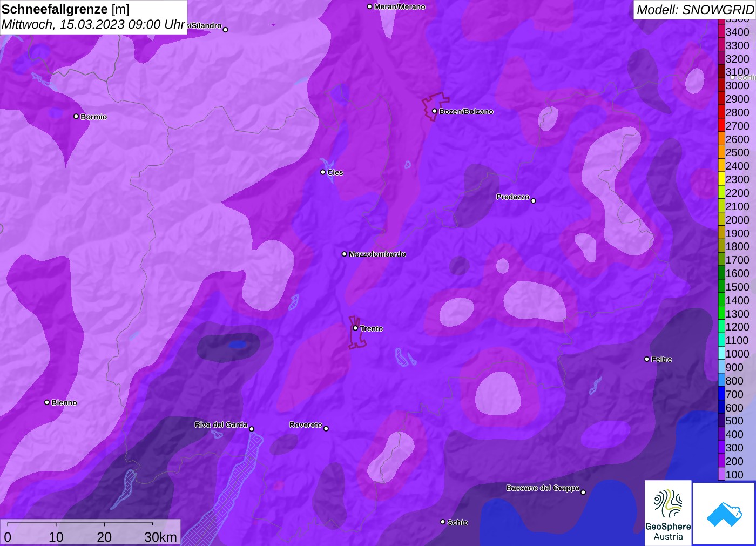Pick the 500 m legend color swatch

click(721, 421)
